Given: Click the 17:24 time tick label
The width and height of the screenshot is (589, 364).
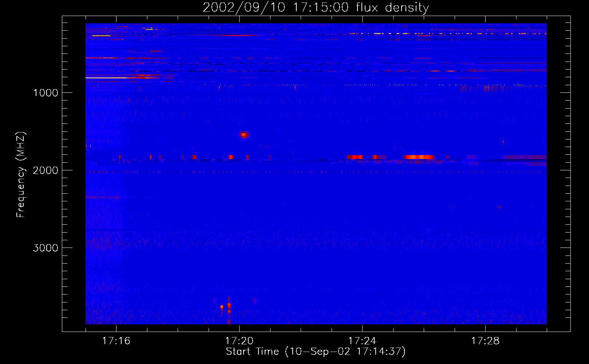Looking at the screenshot, I should click(x=362, y=341).
